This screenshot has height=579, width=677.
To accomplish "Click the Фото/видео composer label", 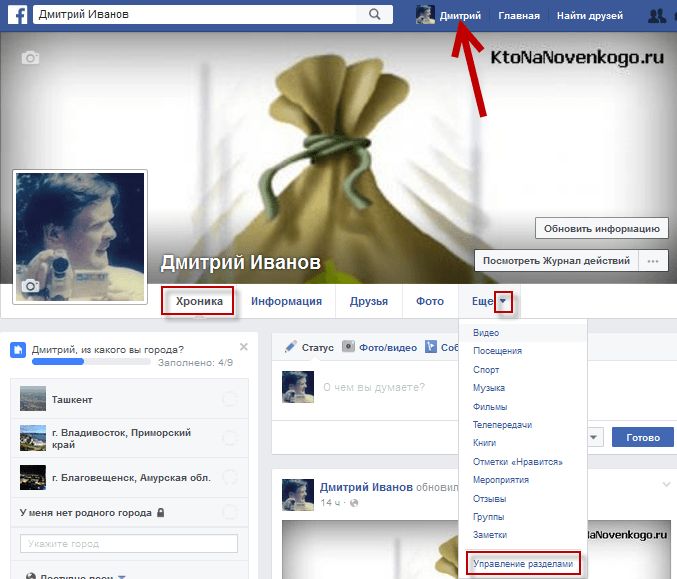I will click(x=388, y=347).
